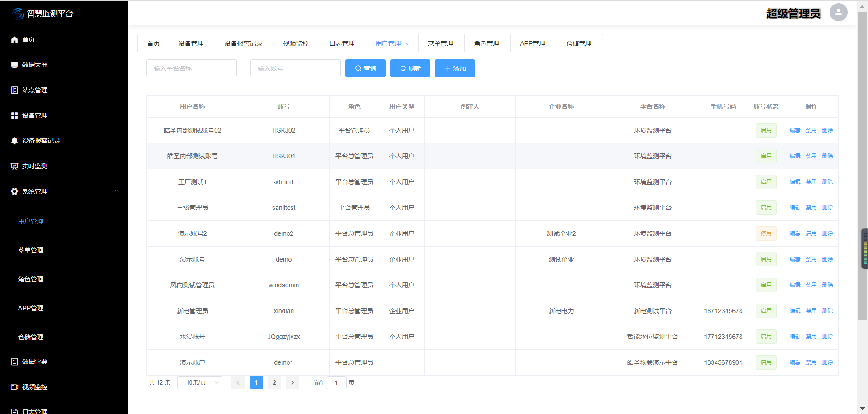The height and width of the screenshot is (414, 868).
Task: Click the page vertical scrollbar thumb
Action: coord(862,165)
